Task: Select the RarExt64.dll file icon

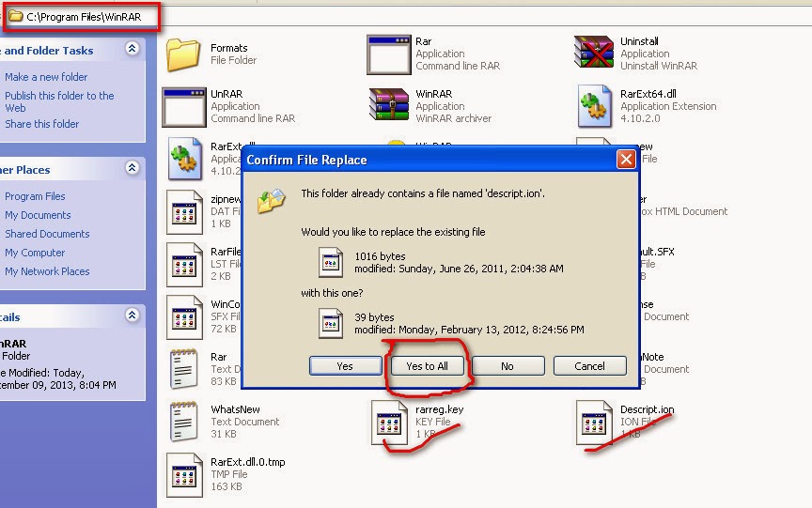Action: click(x=595, y=106)
